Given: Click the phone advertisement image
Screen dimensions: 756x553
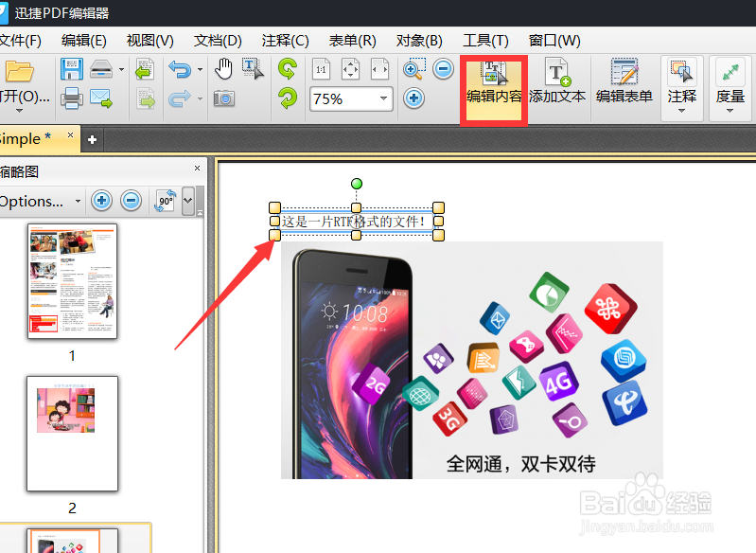Looking at the screenshot, I should point(472,360).
